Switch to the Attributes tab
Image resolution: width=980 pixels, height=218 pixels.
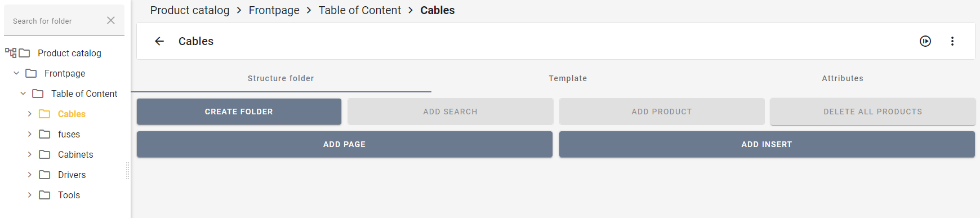[843, 78]
